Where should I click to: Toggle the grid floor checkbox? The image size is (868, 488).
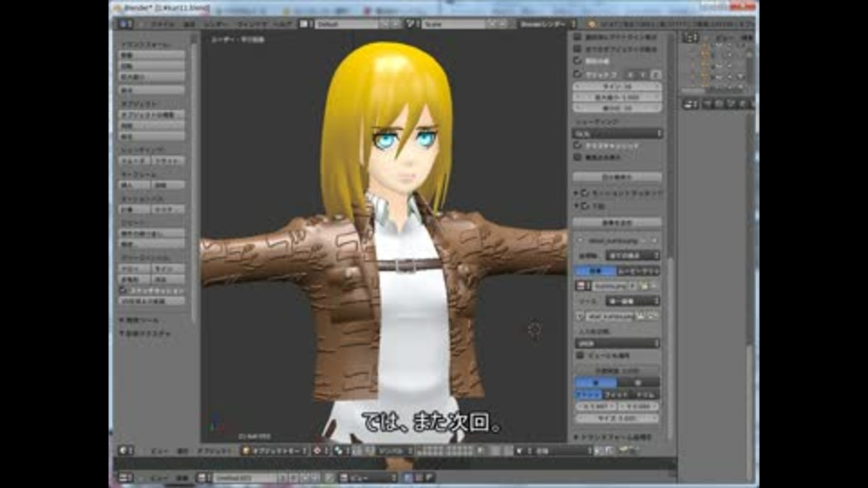(x=578, y=73)
